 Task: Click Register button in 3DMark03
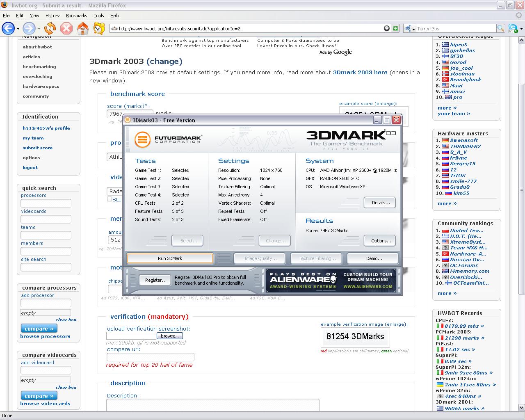[156, 280]
